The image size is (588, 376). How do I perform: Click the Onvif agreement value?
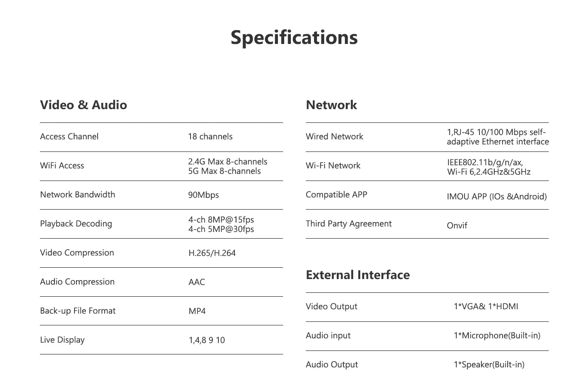[457, 226]
